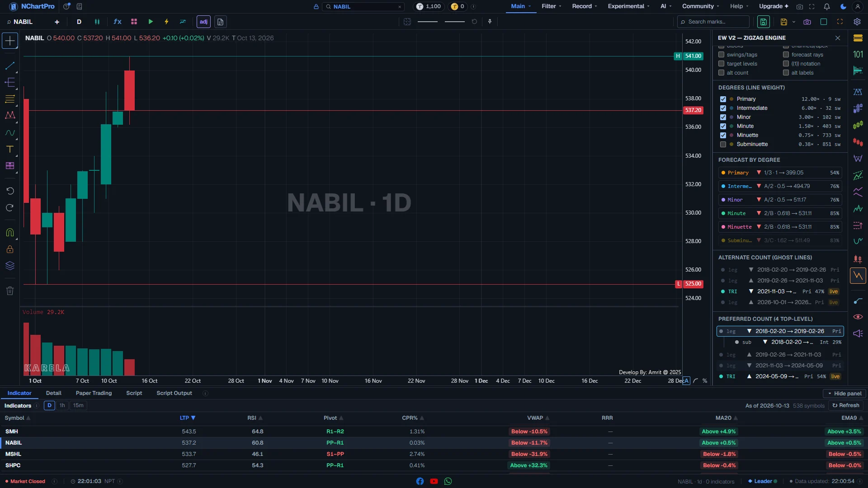
Task: Open the layers object tree icon
Action: click(10, 266)
